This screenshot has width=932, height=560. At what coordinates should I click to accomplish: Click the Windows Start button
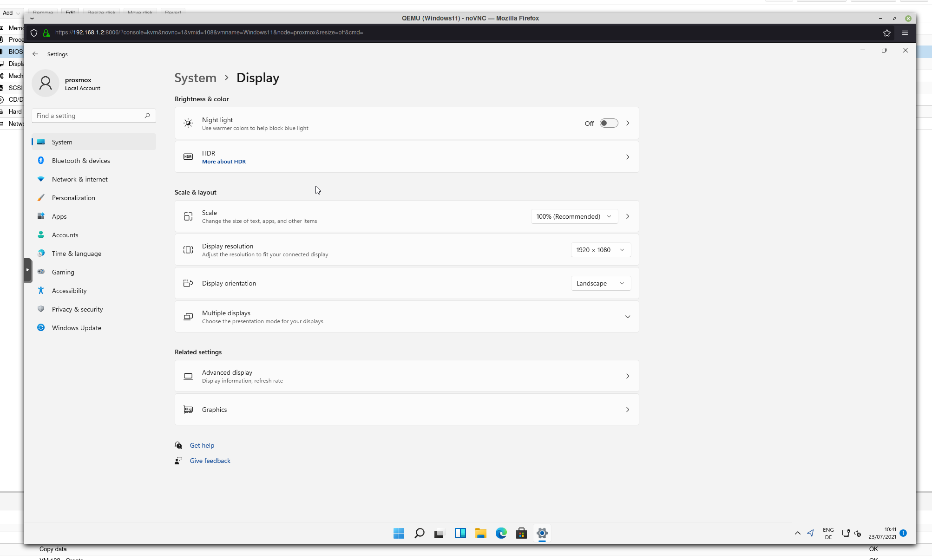click(x=399, y=533)
